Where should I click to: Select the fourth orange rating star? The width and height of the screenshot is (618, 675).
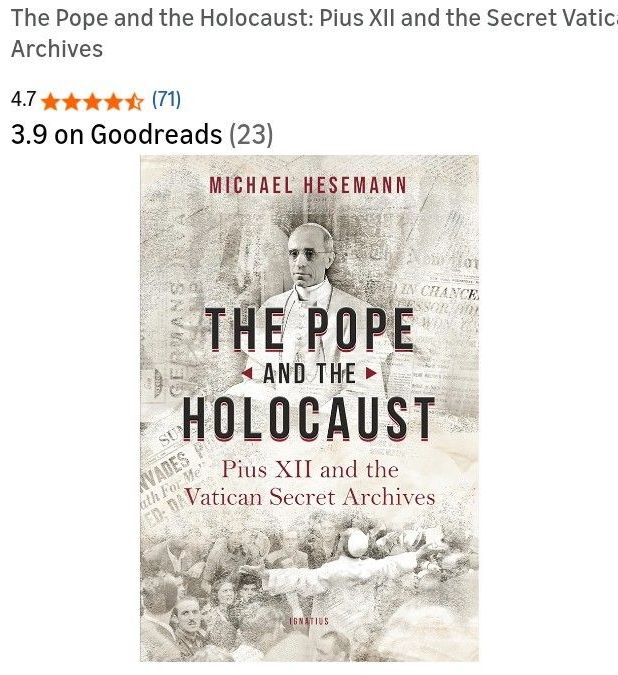(113, 102)
